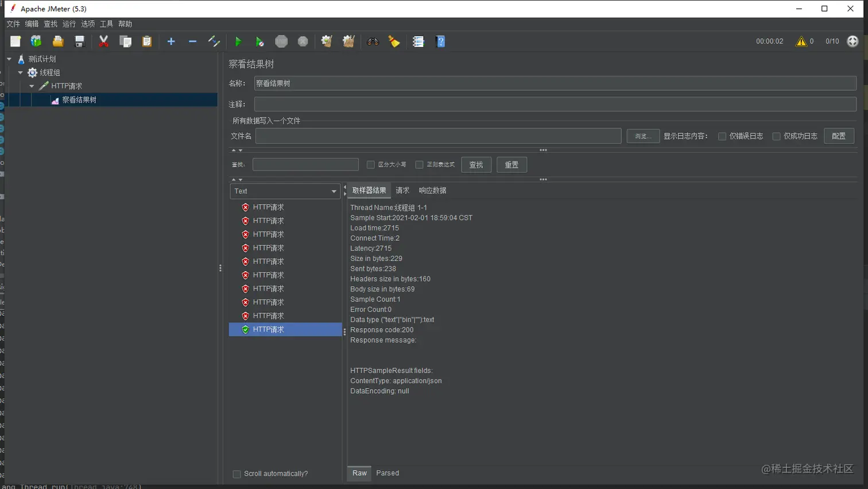Open Help with the question mark icon
868x489 pixels.
click(440, 41)
